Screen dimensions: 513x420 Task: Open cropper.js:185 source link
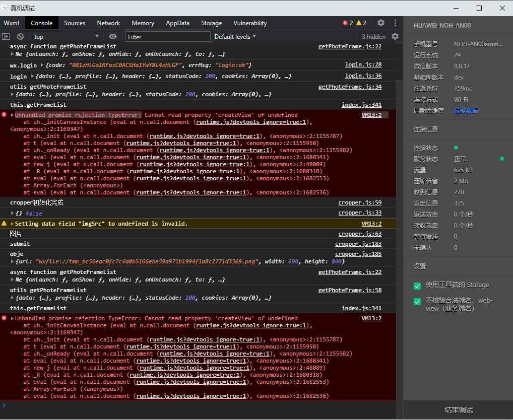click(358, 254)
